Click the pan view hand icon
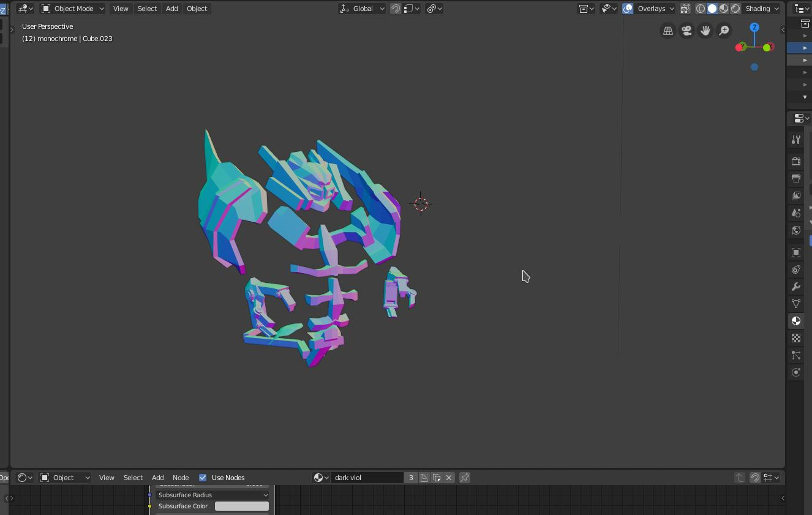This screenshot has height=515, width=812. [705, 31]
